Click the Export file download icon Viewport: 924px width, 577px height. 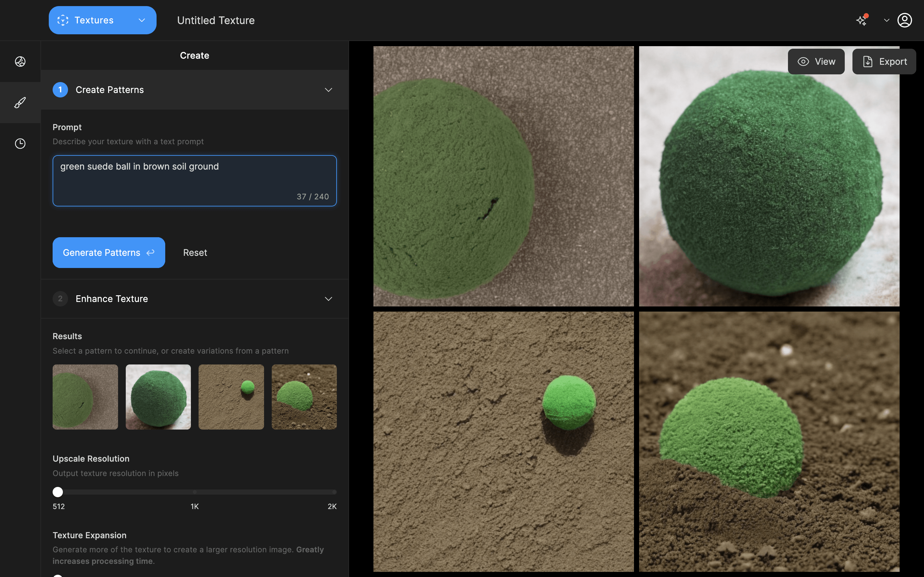click(x=868, y=62)
